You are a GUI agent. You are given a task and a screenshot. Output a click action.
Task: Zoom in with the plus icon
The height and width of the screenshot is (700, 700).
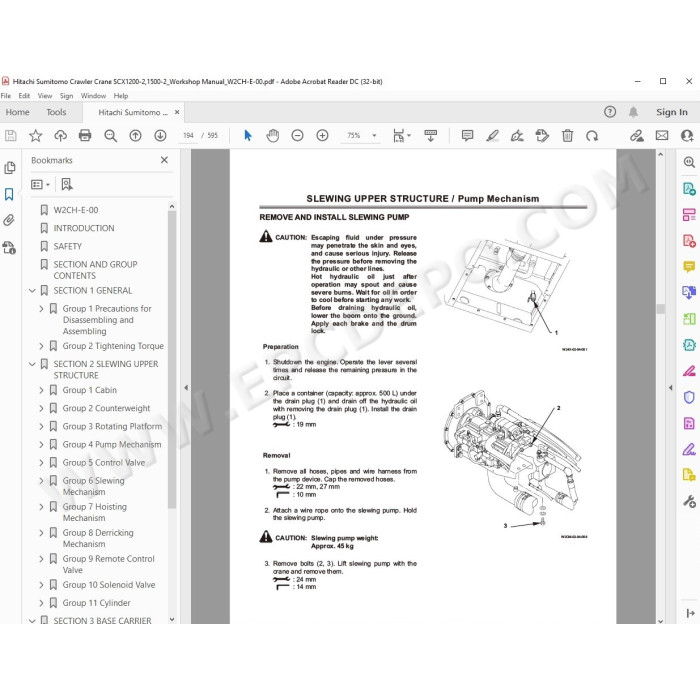322,135
